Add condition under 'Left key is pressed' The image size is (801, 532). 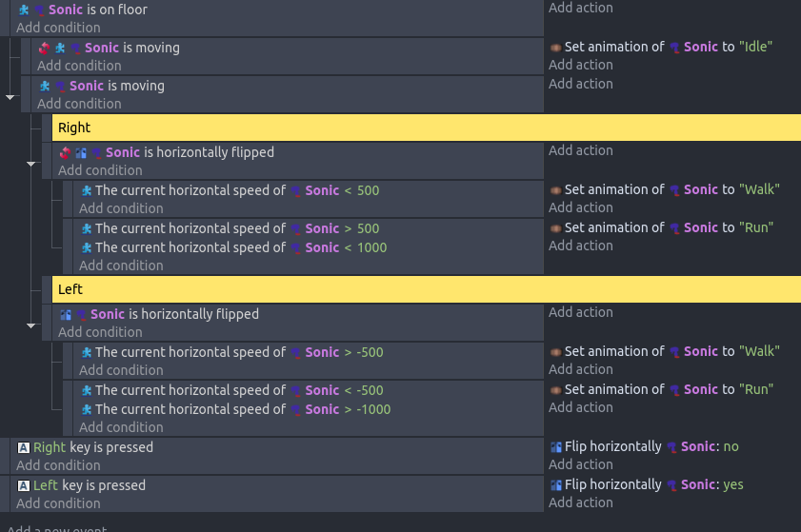(x=58, y=503)
